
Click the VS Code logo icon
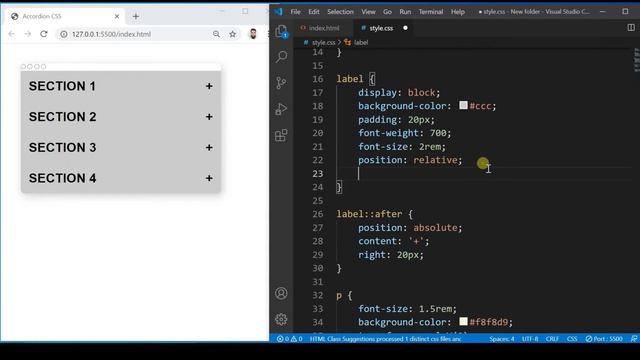tap(279, 11)
